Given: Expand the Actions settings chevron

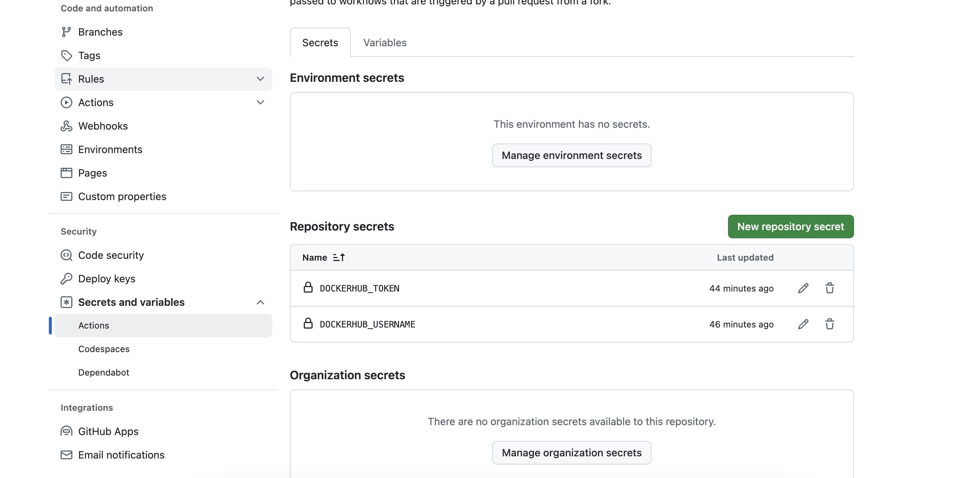Looking at the screenshot, I should 260,103.
